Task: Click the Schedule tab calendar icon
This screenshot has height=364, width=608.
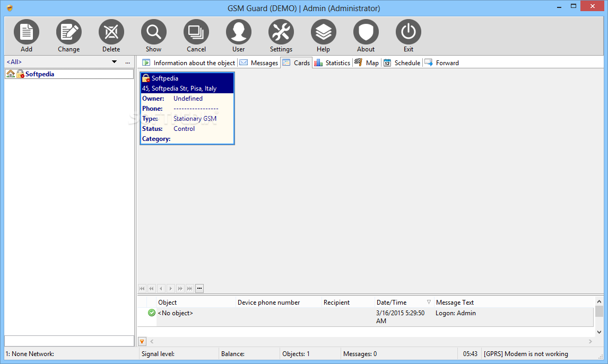Action: pos(387,63)
